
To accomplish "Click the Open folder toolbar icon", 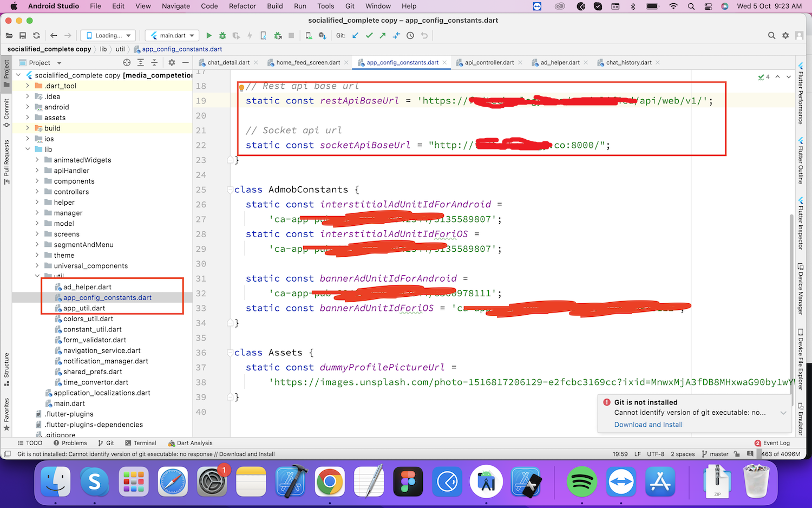I will click(x=9, y=36).
